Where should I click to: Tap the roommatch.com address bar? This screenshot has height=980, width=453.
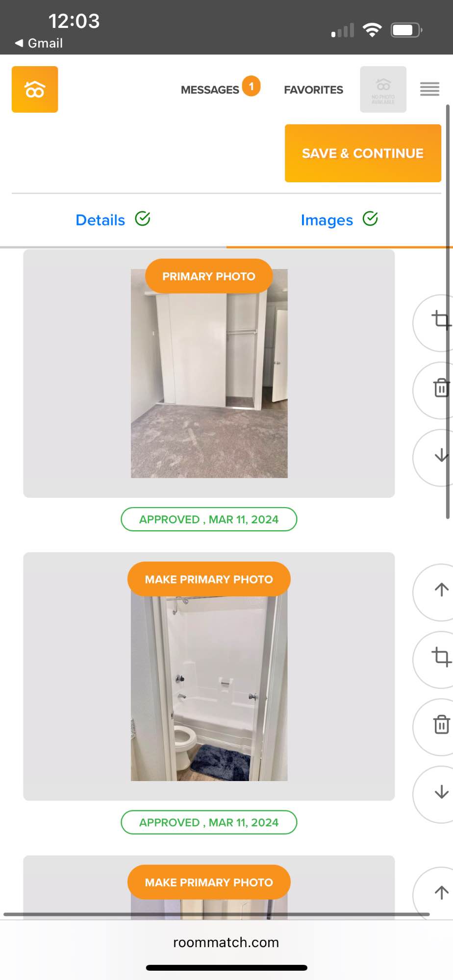[226, 942]
